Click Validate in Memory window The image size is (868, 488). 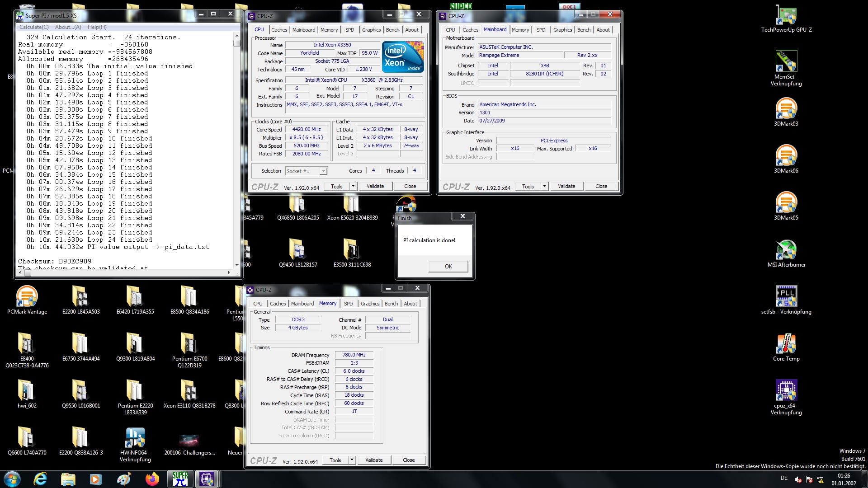coord(374,460)
